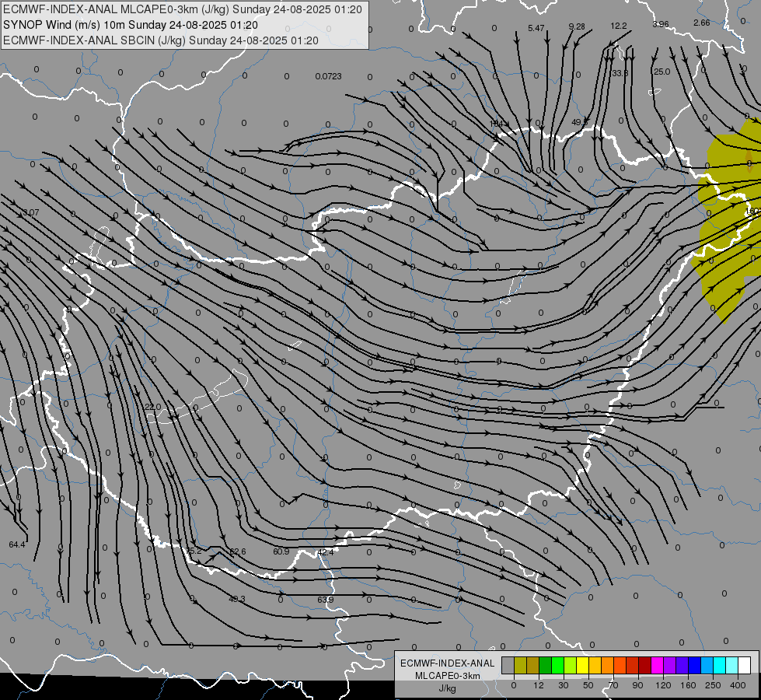The image size is (761, 700).
Task: Click the SBCIN title line in the header
Action: (161, 40)
